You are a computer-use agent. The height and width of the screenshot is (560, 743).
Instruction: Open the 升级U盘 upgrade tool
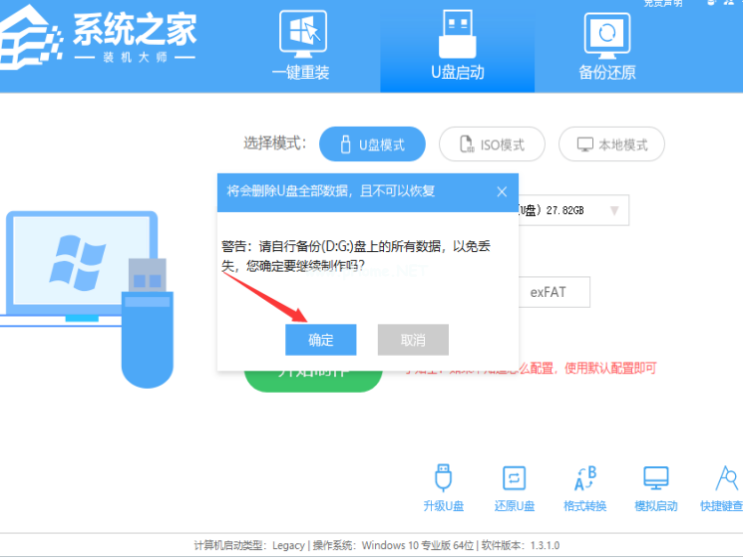(x=443, y=487)
